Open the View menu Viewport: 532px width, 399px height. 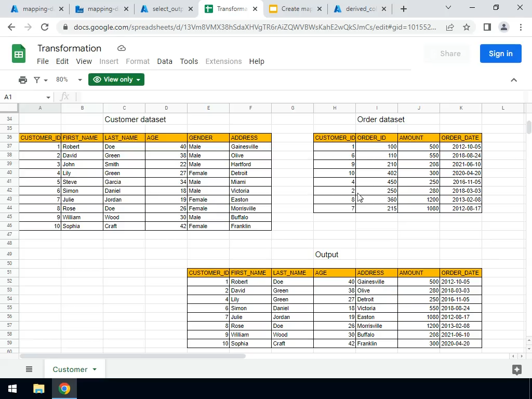pos(84,61)
